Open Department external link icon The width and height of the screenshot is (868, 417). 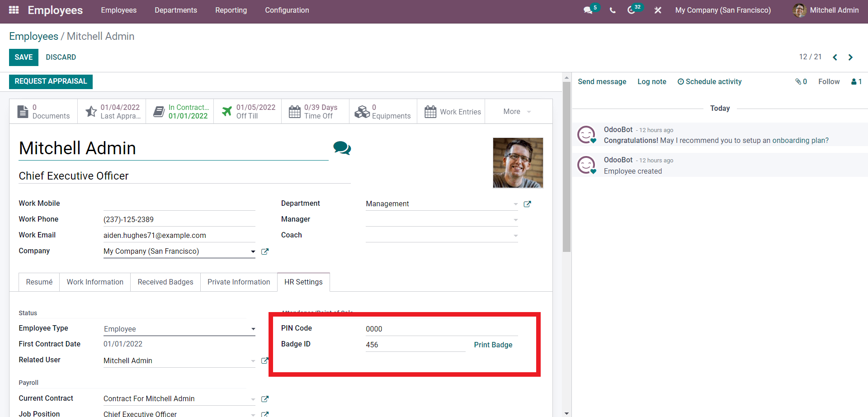click(x=527, y=204)
